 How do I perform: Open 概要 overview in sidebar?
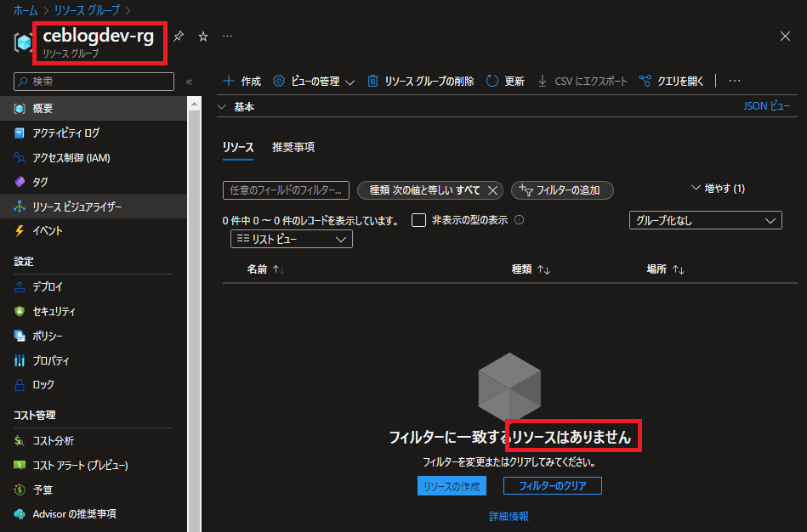(x=94, y=109)
